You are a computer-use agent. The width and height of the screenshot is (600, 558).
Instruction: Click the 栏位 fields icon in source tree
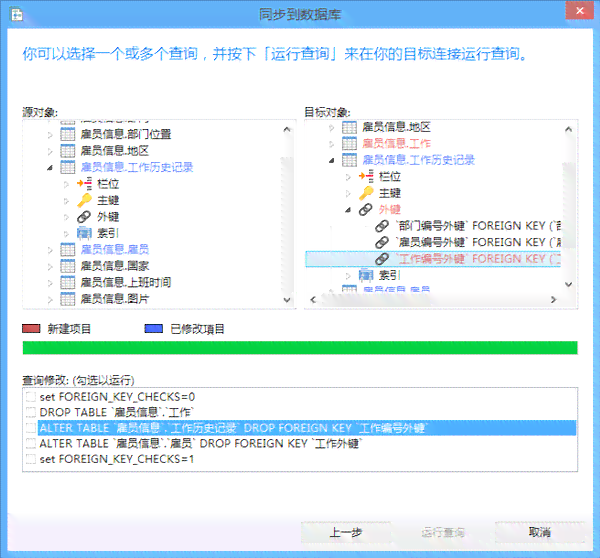tap(84, 183)
